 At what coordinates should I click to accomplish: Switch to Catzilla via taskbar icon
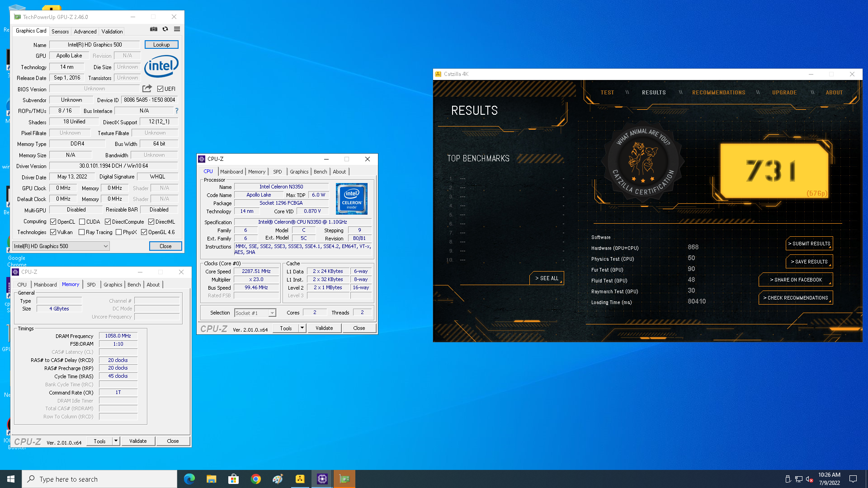tap(300, 479)
